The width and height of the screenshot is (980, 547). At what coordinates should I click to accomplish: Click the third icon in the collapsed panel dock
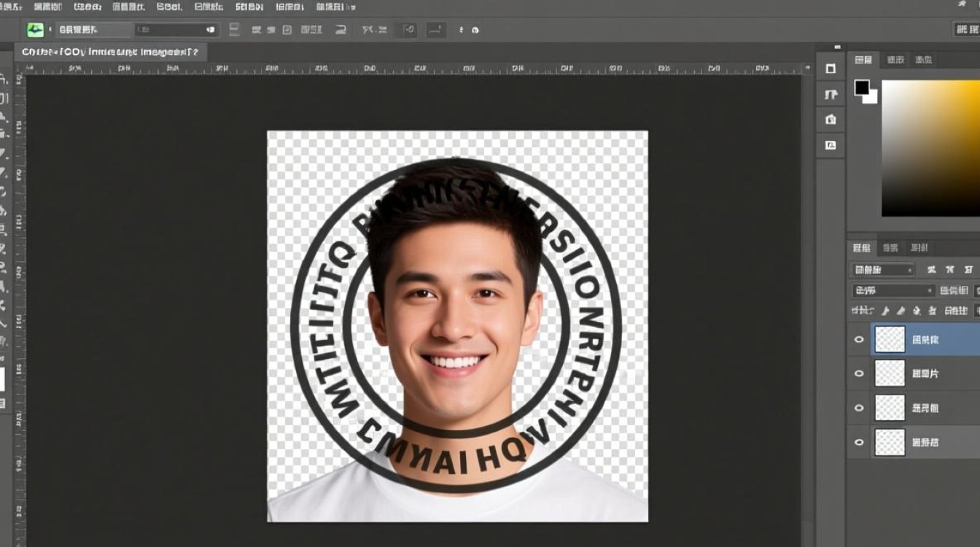[830, 120]
